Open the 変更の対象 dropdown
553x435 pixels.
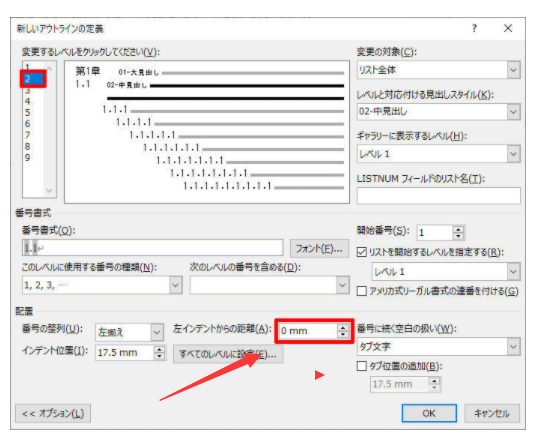pos(513,70)
